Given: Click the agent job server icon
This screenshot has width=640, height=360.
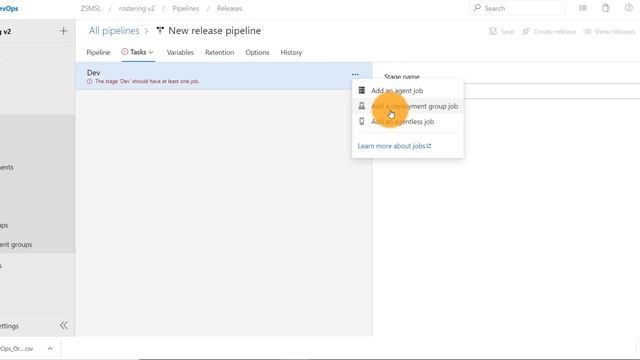Looking at the screenshot, I should (x=362, y=90).
